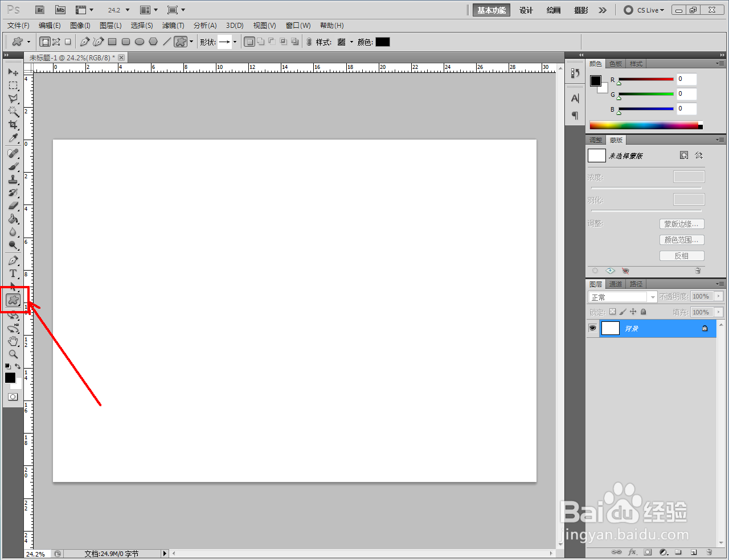Open the 窗口(W) menu

[x=298, y=25]
